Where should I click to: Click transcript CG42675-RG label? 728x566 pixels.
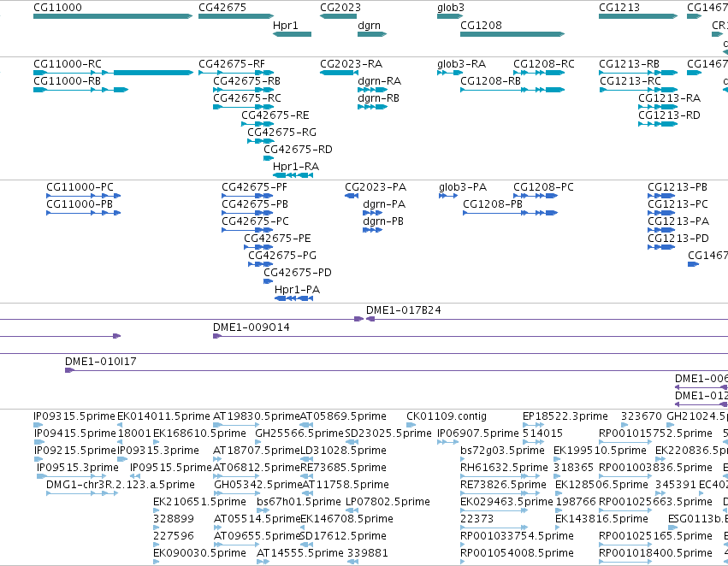coord(281,133)
